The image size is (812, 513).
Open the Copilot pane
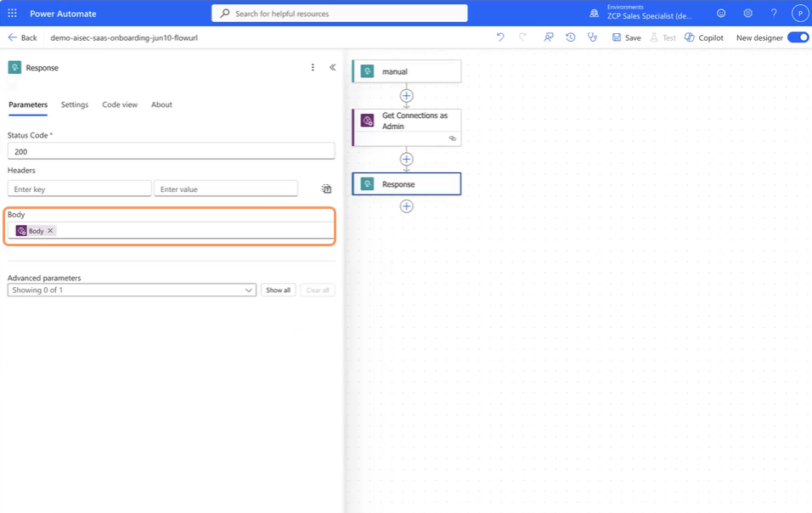pos(704,37)
